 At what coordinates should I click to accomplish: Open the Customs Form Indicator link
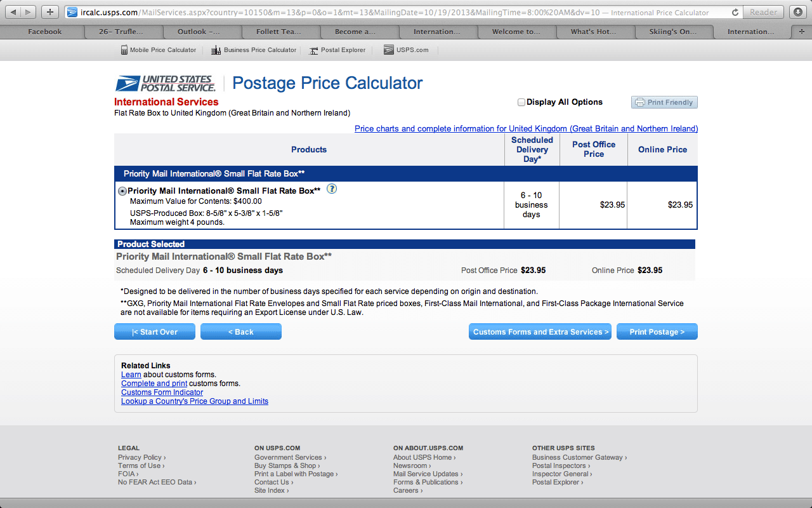[x=162, y=392]
